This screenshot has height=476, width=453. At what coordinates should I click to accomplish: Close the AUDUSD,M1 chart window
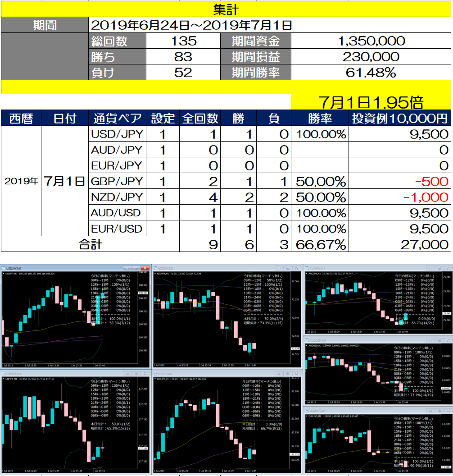pos(448,341)
